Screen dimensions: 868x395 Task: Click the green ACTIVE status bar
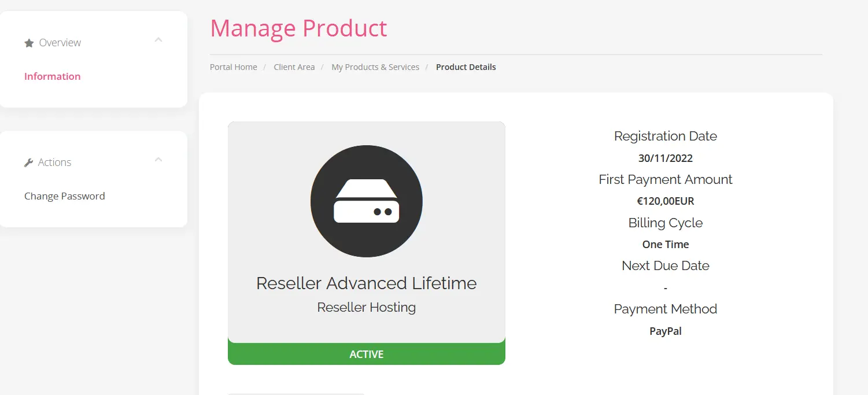367,354
